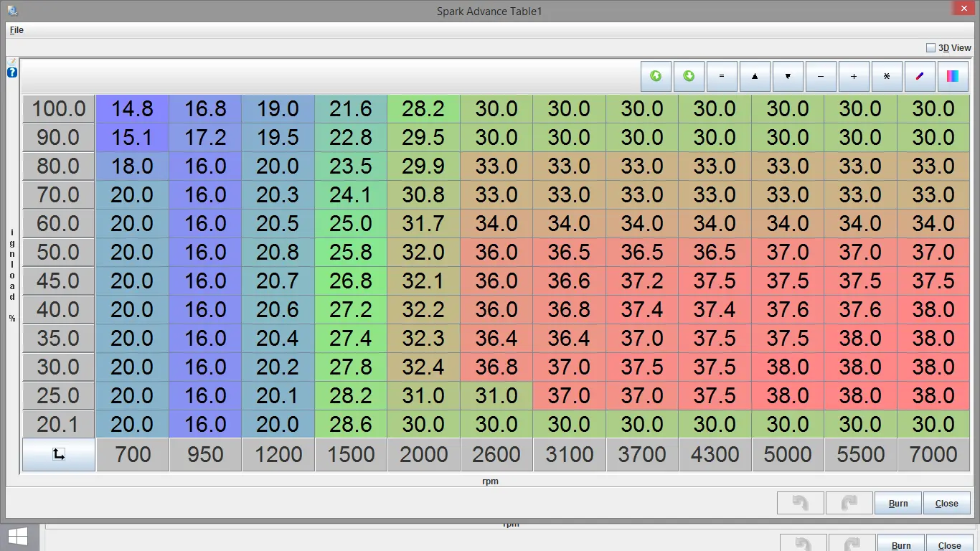Click Close in the Spark Advance Table1 window

(x=947, y=503)
